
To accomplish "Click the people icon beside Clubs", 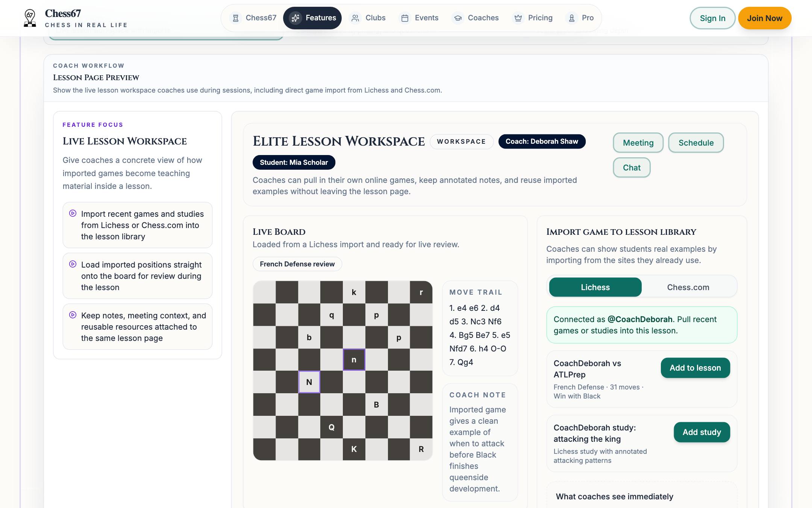I will pyautogui.click(x=355, y=18).
